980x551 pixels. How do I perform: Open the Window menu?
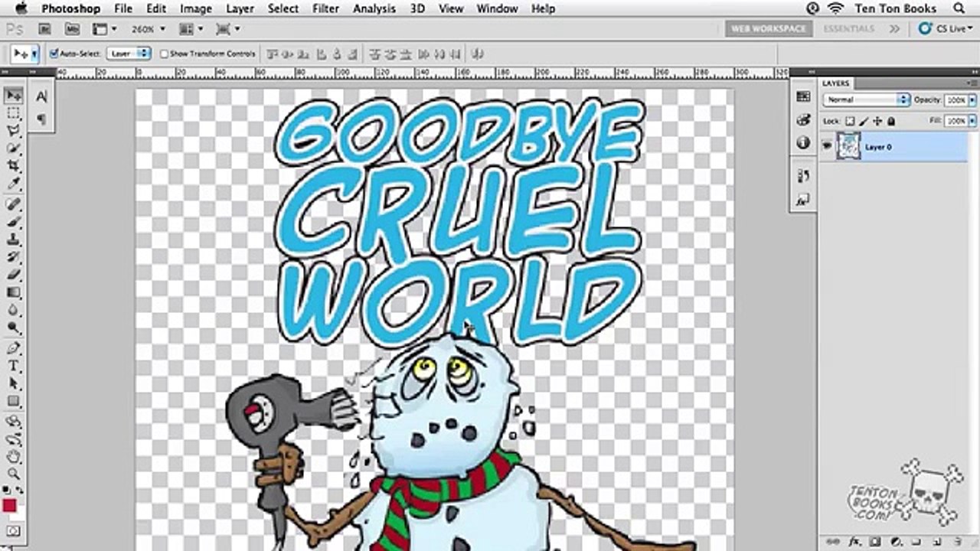point(496,8)
